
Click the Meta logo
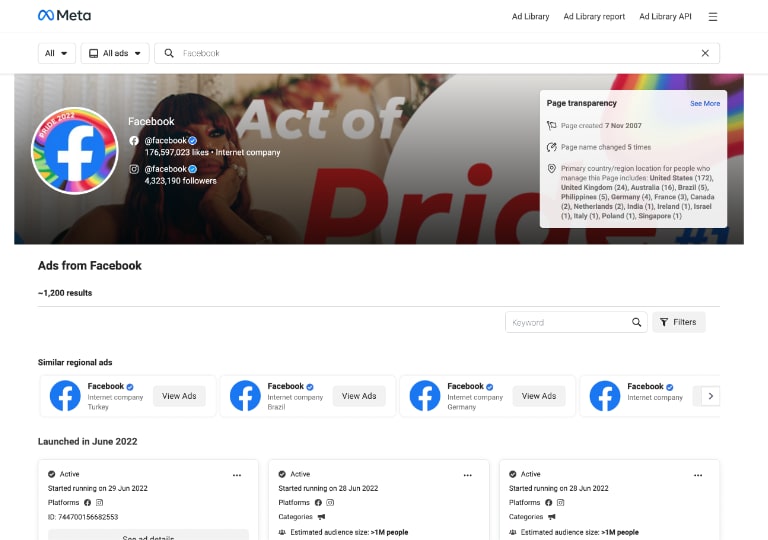(64, 16)
